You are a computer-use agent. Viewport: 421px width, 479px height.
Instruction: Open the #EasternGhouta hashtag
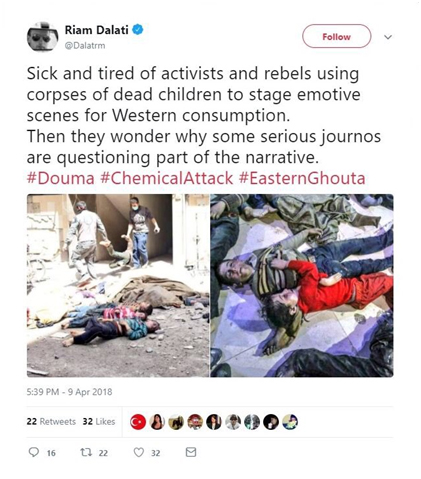click(x=302, y=178)
